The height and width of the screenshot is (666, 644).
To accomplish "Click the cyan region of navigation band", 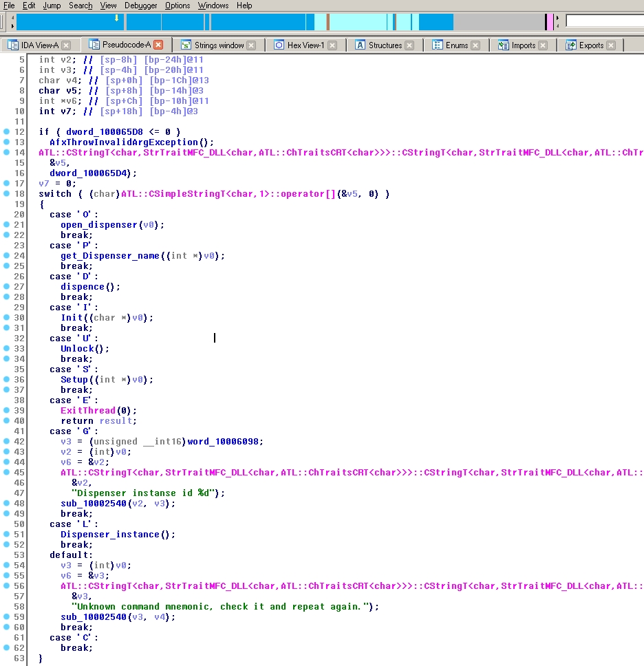I will (358, 21).
